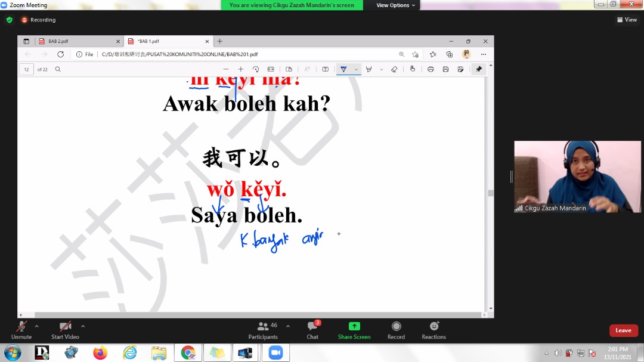Click the system tray volume icon

(558, 353)
